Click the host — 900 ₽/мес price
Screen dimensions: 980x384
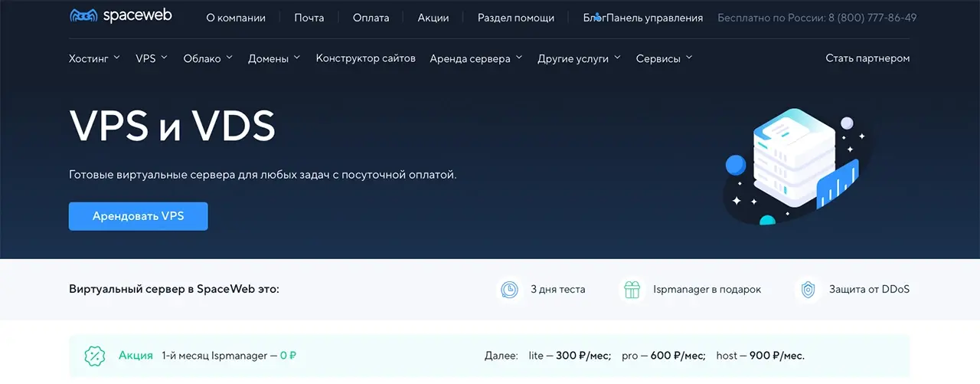point(760,356)
